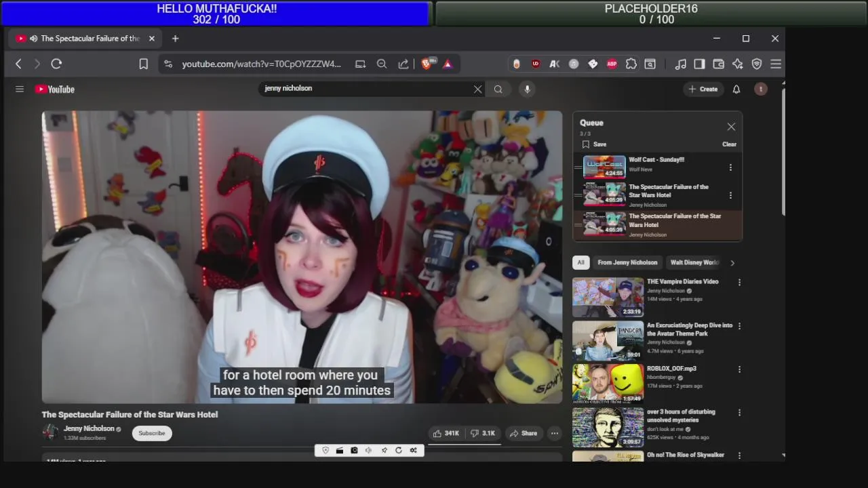Screen dimensions: 868x488
Task: Select the Walt Disney World chip
Action: click(x=694, y=262)
